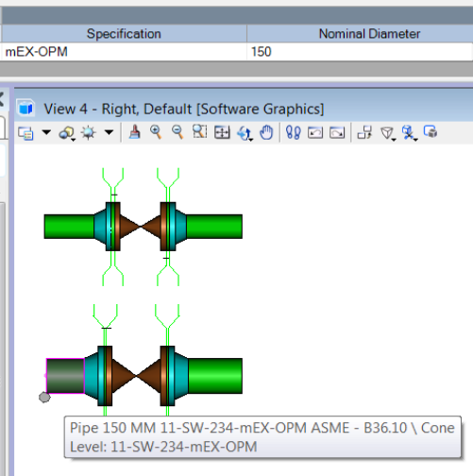Select the Zoom In magnifier tool

click(156, 132)
